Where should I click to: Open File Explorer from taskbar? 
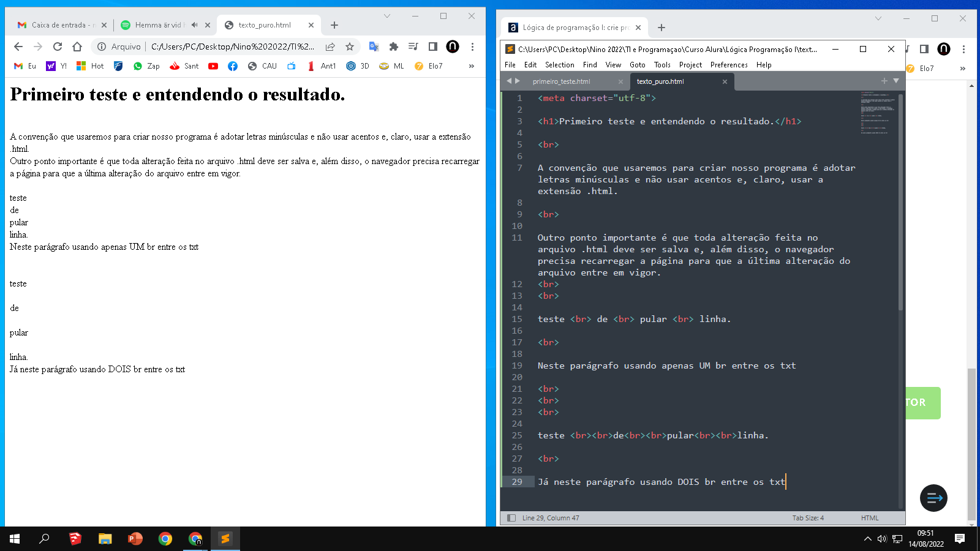[105, 539]
